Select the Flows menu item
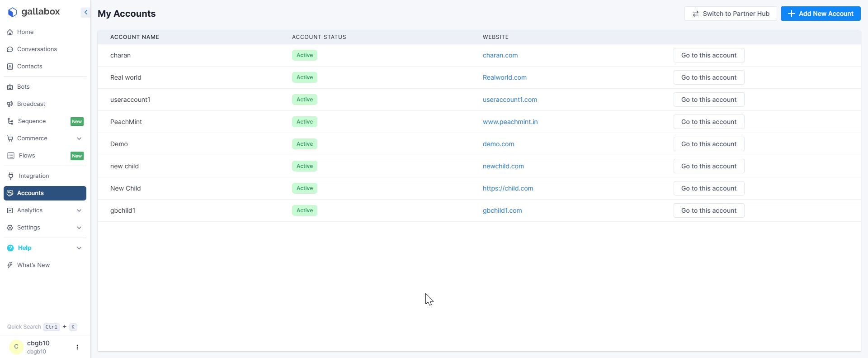The height and width of the screenshot is (358, 868). 27,156
